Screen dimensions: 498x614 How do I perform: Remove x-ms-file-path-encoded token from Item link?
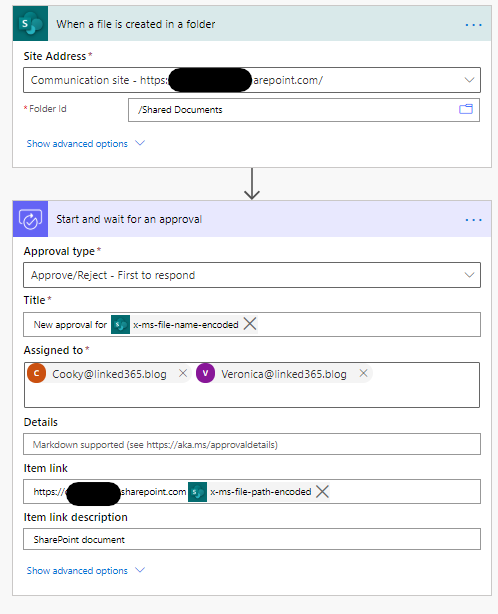(322, 491)
